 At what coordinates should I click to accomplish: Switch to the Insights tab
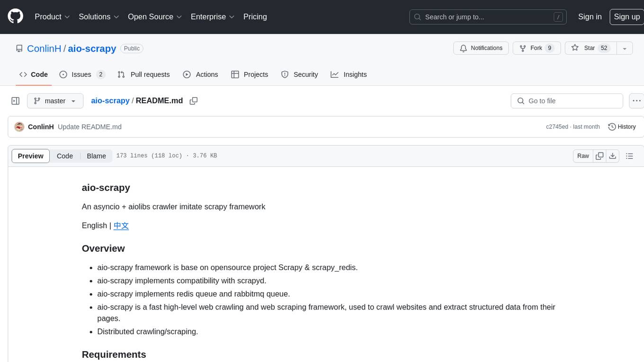pyautogui.click(x=349, y=74)
